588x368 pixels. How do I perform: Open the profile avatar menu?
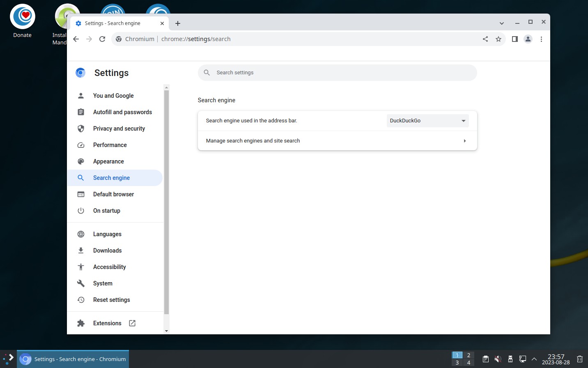click(x=528, y=39)
